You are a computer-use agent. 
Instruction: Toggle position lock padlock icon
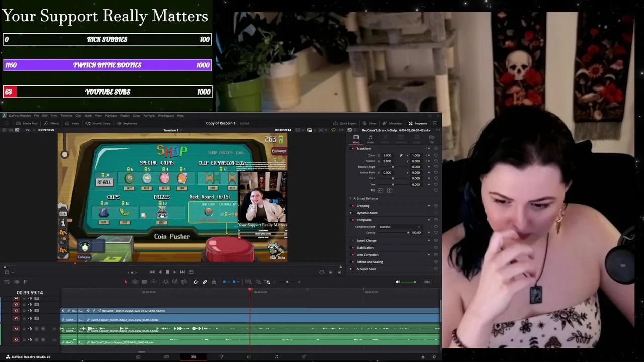coord(214,282)
